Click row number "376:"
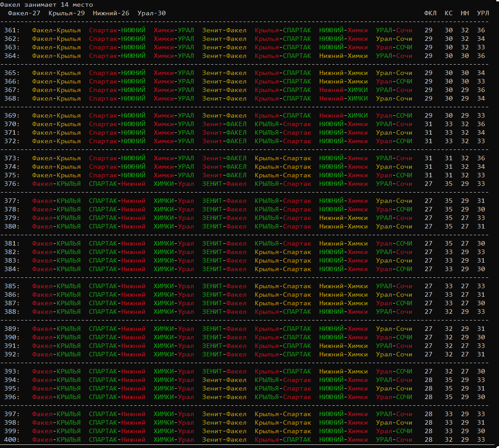Screen dimensions: 499x448 [12, 184]
